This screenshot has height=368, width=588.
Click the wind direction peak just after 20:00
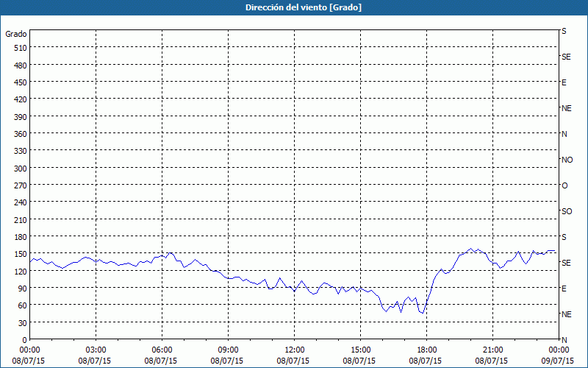471,249
